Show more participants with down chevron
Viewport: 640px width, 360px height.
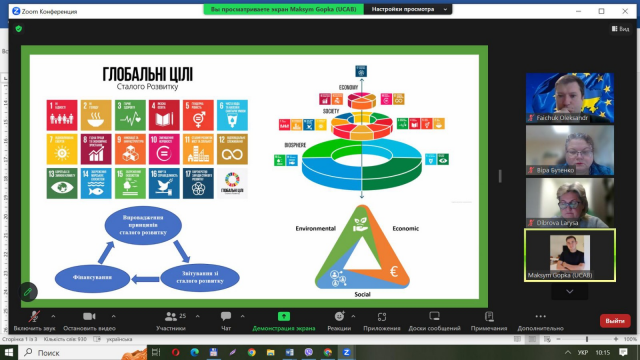570,291
